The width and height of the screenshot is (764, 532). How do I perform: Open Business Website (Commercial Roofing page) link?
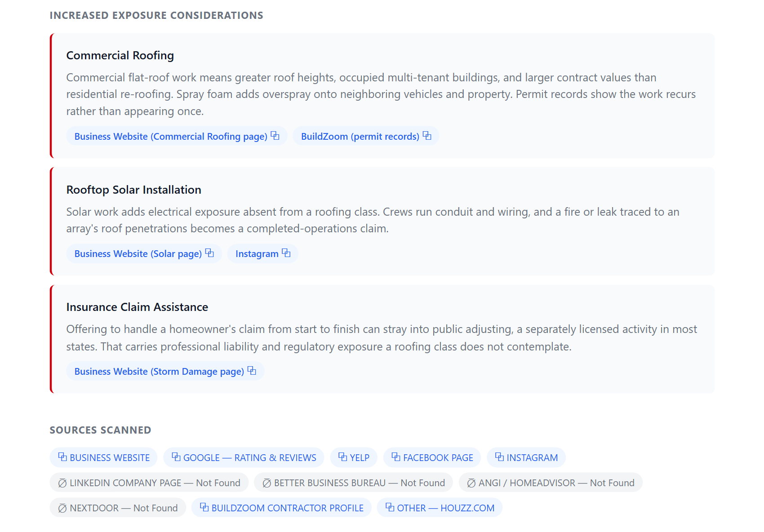coord(177,136)
